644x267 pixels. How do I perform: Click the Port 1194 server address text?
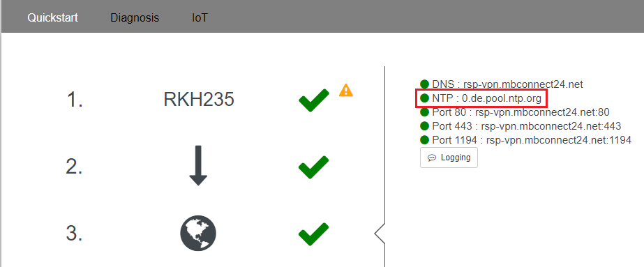[559, 140]
